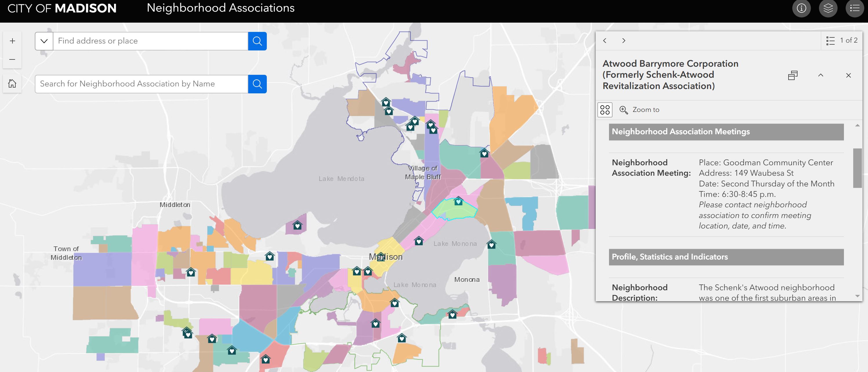Click the house marker on purple area in Lake Mendota

point(297,225)
